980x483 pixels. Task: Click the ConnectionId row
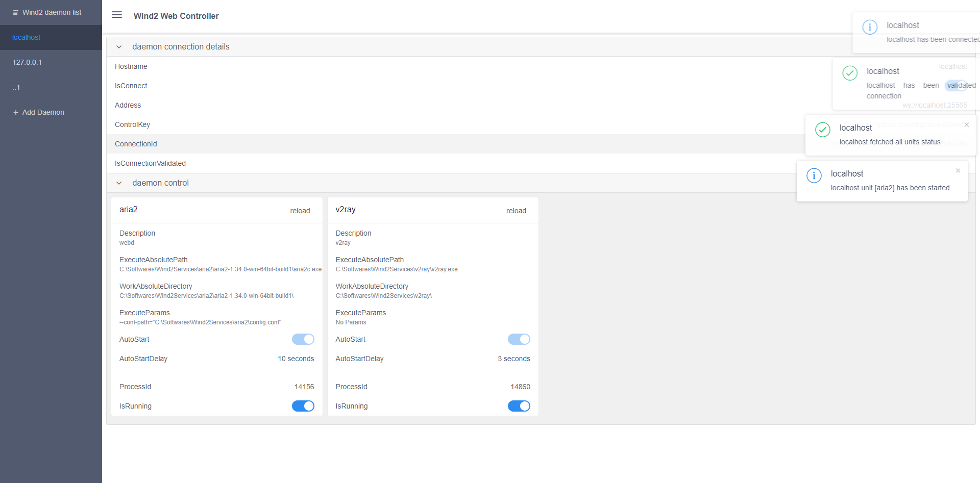[541, 144]
